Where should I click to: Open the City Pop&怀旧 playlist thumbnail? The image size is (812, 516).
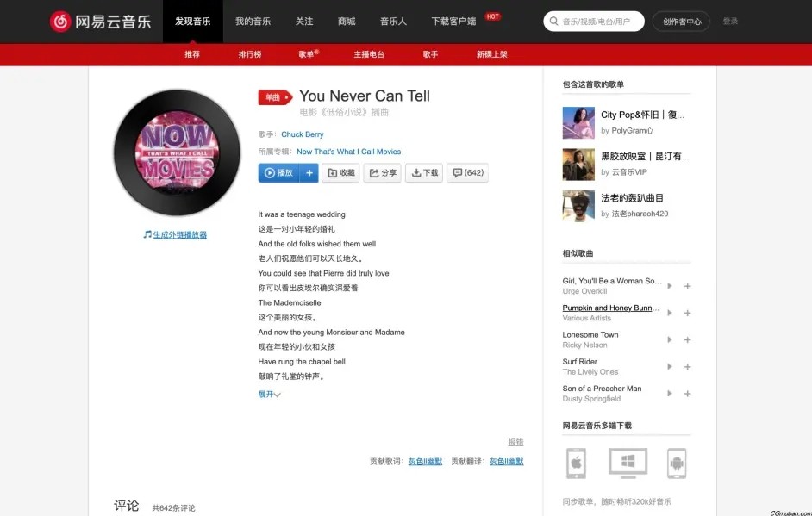pyautogui.click(x=578, y=122)
